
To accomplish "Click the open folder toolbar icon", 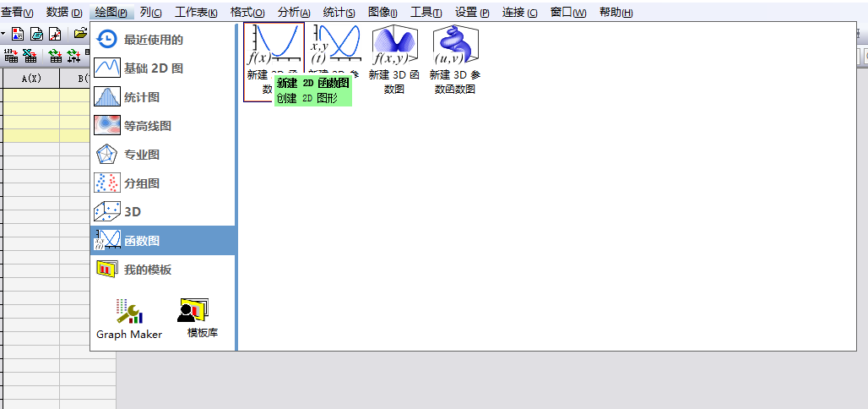I will tap(81, 33).
